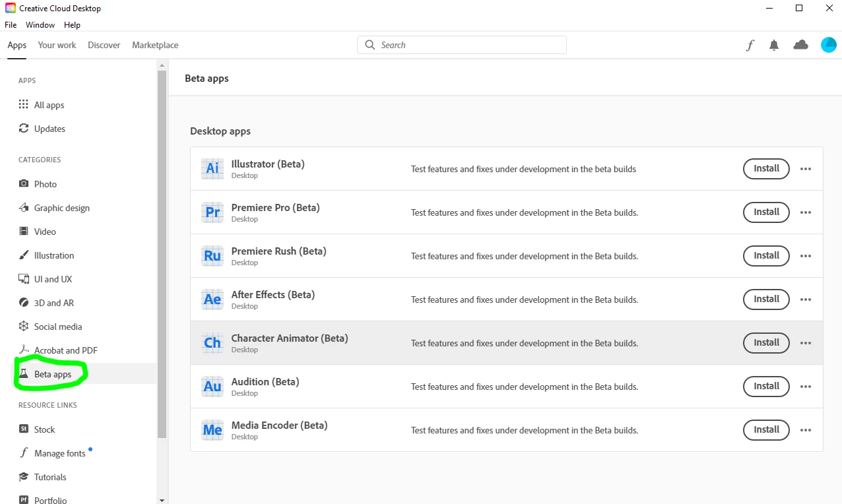This screenshot has height=504, width=842.
Task: Open the Window menu
Action: tap(40, 25)
